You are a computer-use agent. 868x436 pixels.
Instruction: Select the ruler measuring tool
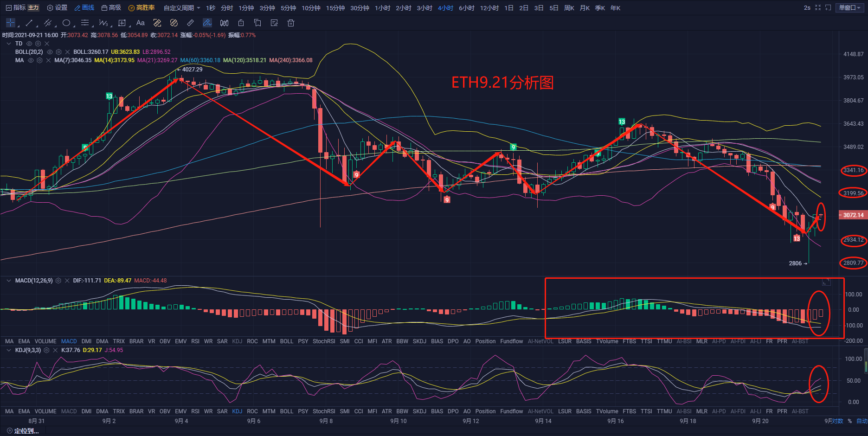(191, 23)
